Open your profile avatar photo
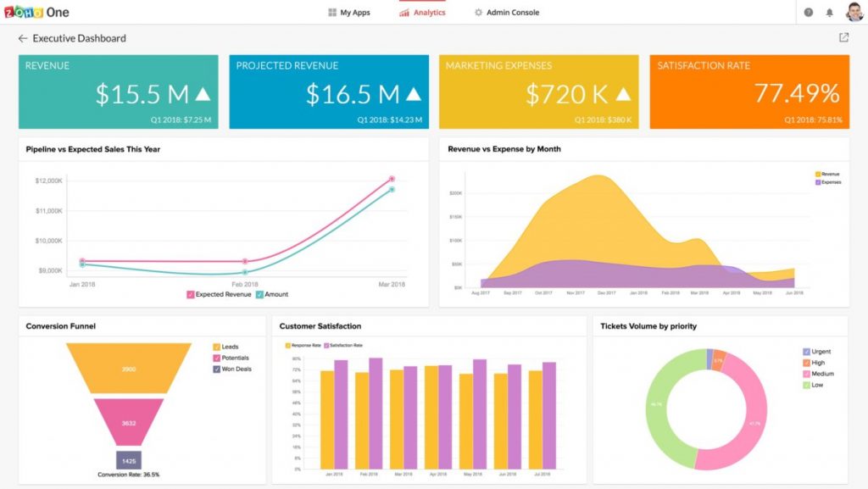Screen dimensions: 868x489 [x=856, y=12]
